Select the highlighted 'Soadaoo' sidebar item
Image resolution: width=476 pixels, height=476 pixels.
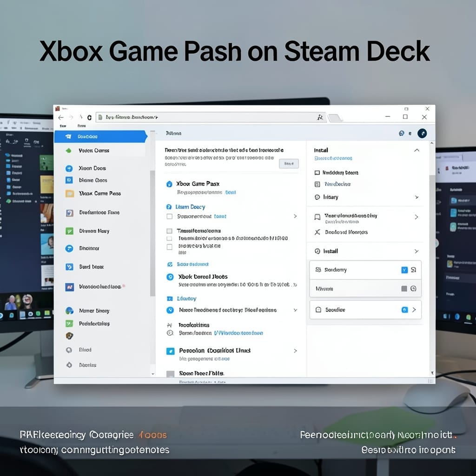click(x=100, y=137)
